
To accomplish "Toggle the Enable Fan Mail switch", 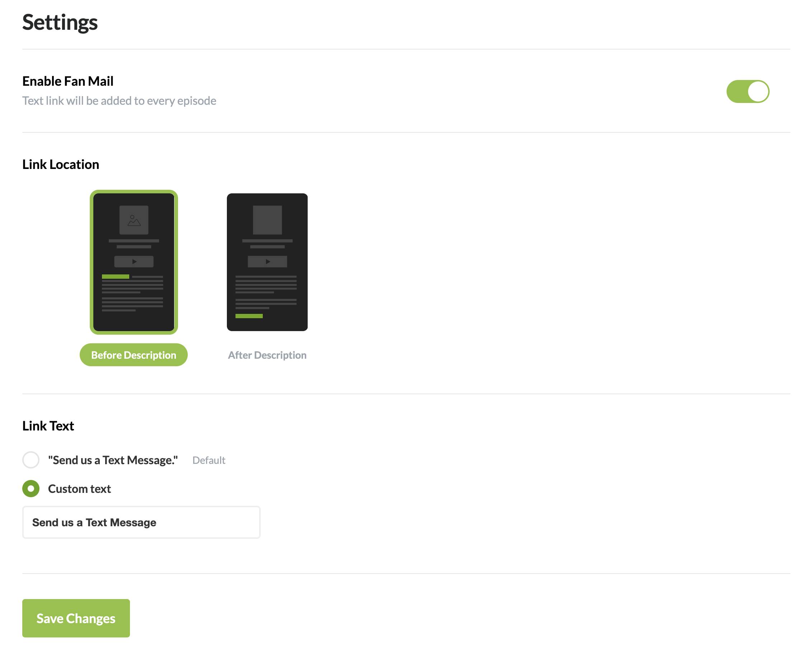I will (747, 91).
